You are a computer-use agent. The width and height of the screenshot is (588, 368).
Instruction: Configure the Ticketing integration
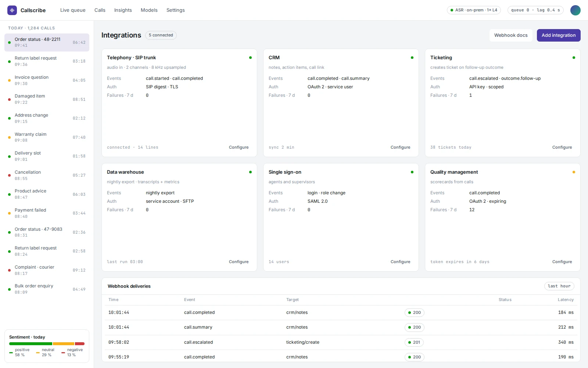pyautogui.click(x=562, y=147)
